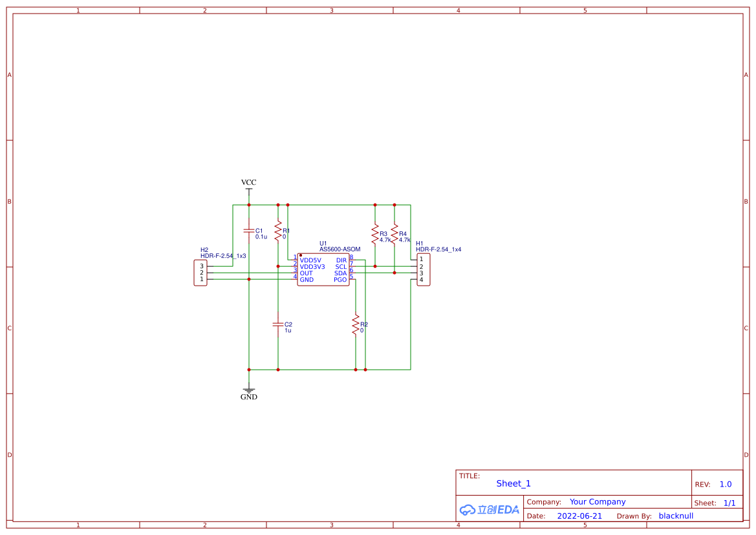The width and height of the screenshot is (756, 535).
Task: Click capacitor C1 symbol (0.1u)
Action: click(248, 231)
